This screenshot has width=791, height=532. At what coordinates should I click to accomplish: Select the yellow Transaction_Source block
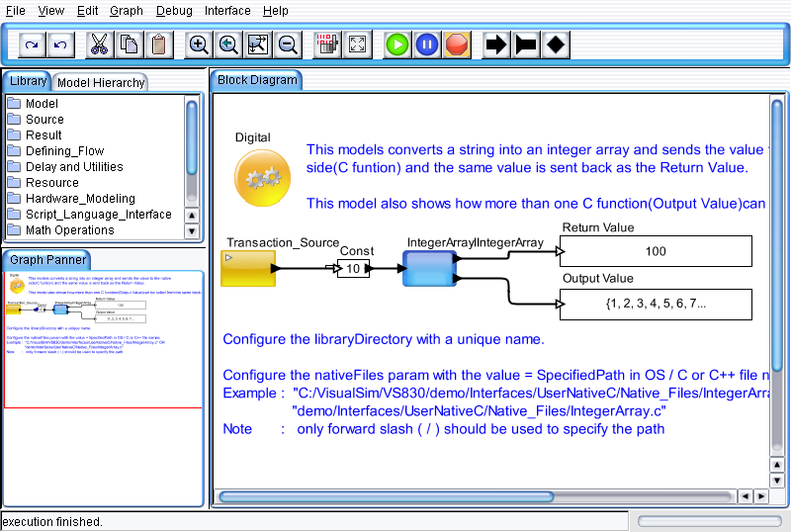point(248,269)
